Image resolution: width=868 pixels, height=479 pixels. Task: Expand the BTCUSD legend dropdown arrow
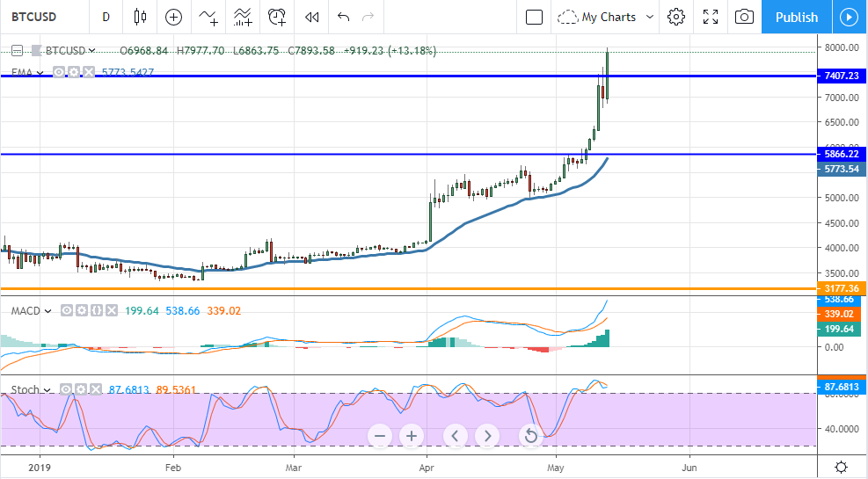pyautogui.click(x=91, y=50)
